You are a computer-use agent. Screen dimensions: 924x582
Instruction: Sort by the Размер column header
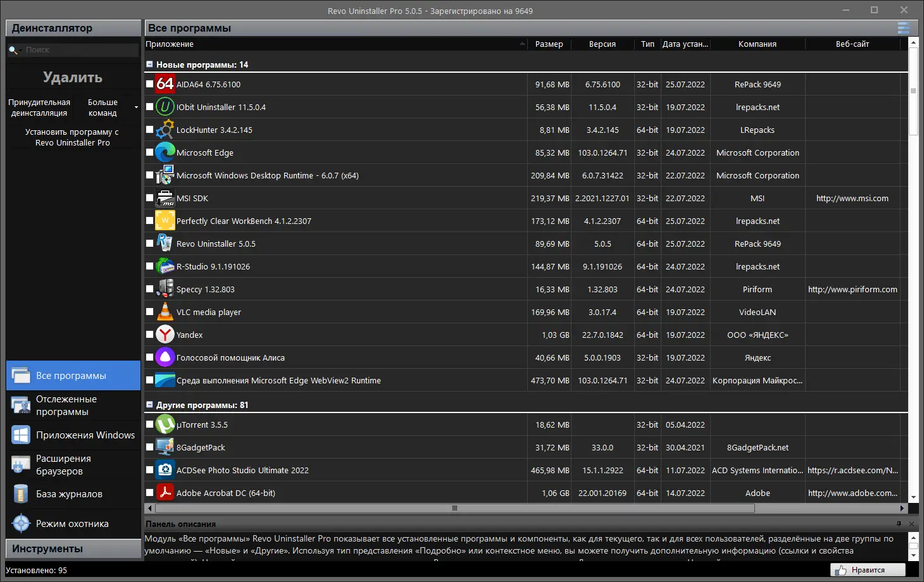pos(549,44)
